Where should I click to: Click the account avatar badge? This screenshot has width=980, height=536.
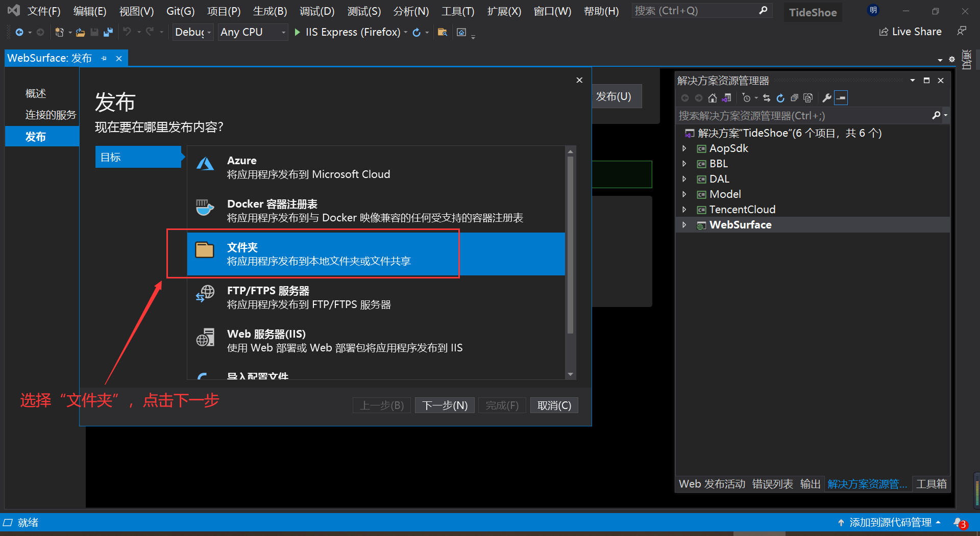tap(873, 10)
